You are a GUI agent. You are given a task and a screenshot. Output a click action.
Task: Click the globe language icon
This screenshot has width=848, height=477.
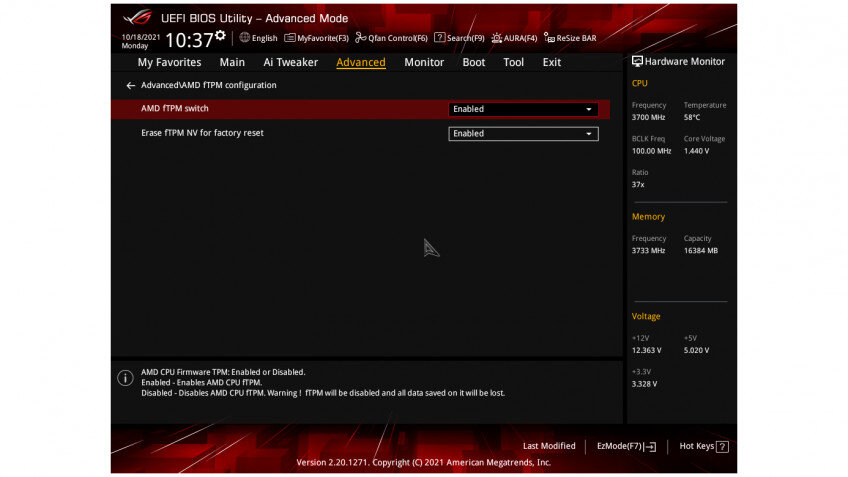244,37
